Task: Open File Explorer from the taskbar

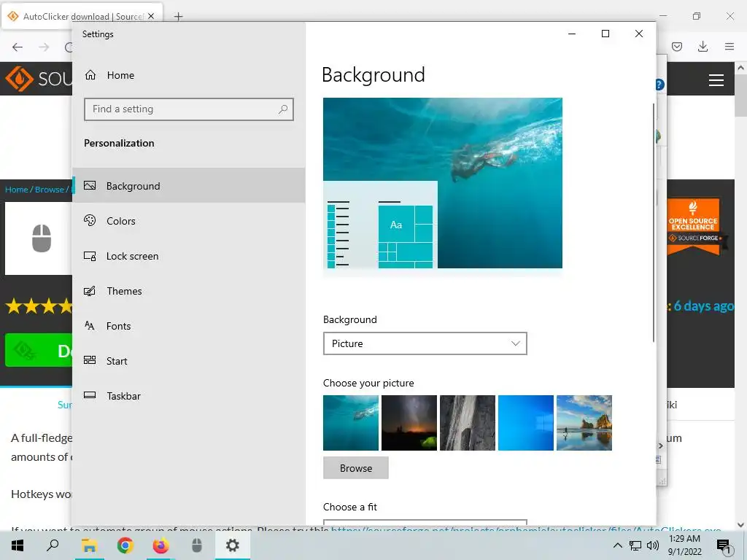Action: (x=89, y=545)
